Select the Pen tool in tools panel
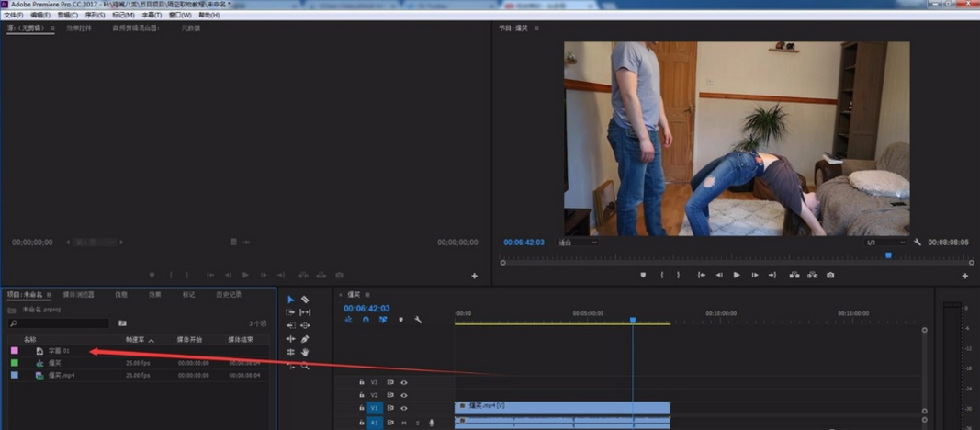The height and width of the screenshot is (430, 980). 305,339
